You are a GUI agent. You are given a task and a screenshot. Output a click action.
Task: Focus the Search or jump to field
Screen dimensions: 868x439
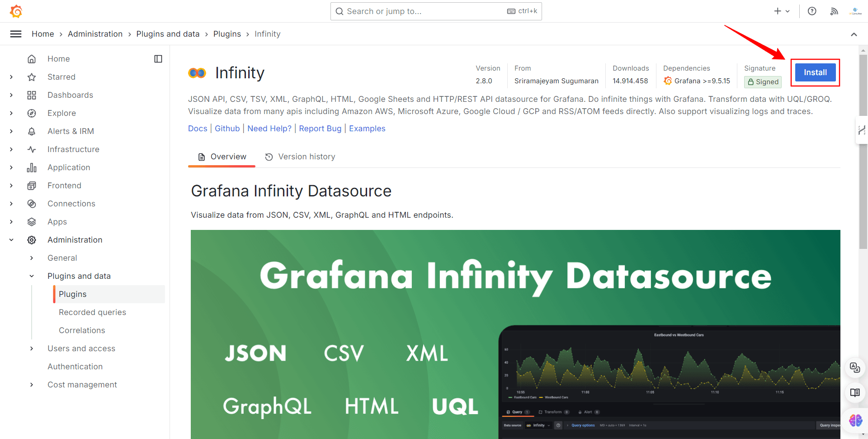click(x=436, y=11)
